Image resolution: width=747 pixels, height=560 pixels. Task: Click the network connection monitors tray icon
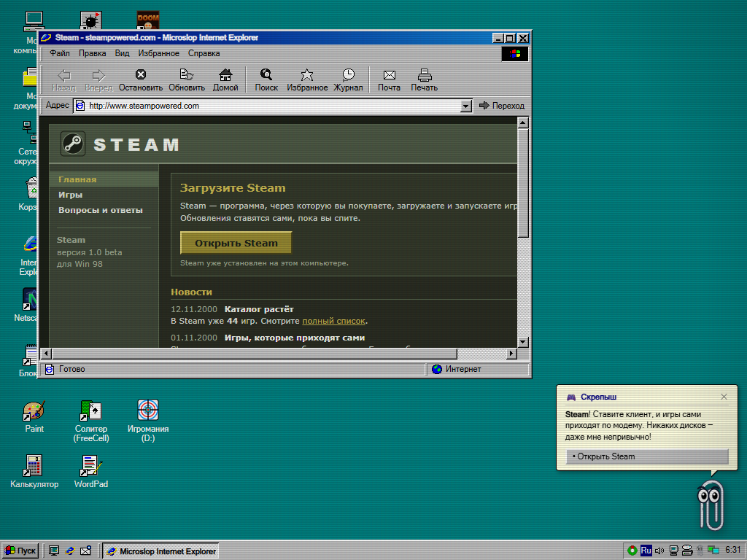(x=713, y=551)
